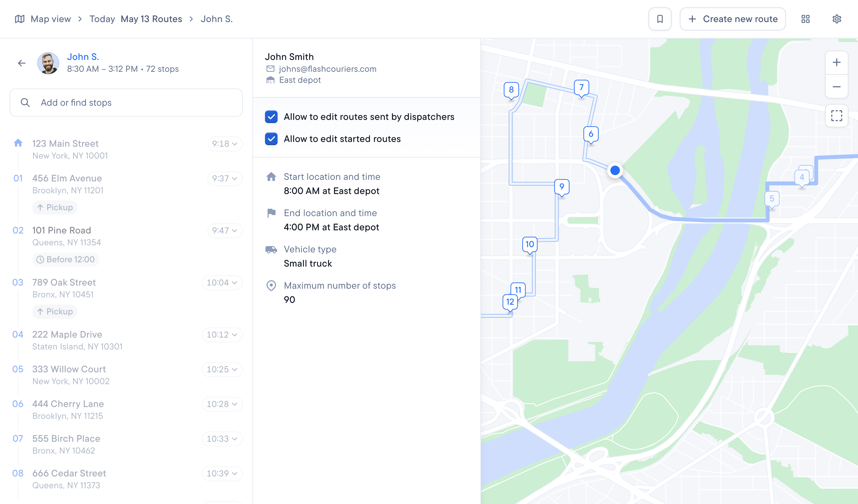858x504 pixels.
Task: Click John S. breadcrumb item
Action: 216,19
